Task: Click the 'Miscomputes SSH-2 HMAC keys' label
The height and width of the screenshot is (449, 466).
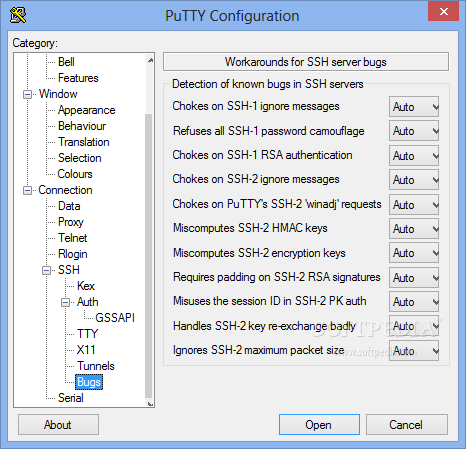Action: [x=250, y=228]
